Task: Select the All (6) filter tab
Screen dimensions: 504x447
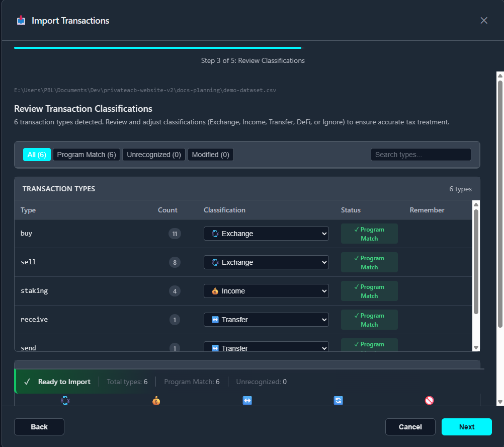Action: click(37, 155)
